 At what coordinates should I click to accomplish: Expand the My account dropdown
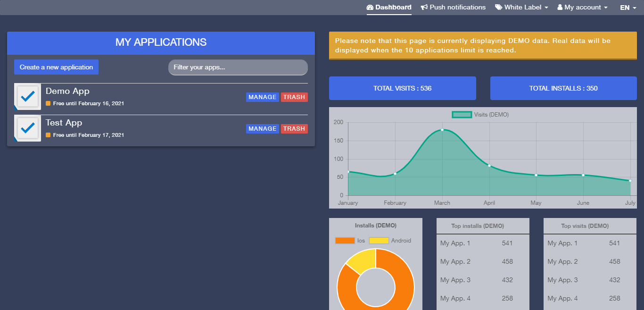point(583,8)
